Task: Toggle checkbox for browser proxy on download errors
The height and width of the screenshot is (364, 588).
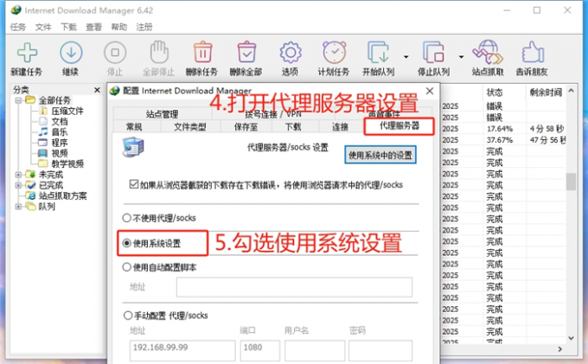Action: pyautogui.click(x=134, y=184)
